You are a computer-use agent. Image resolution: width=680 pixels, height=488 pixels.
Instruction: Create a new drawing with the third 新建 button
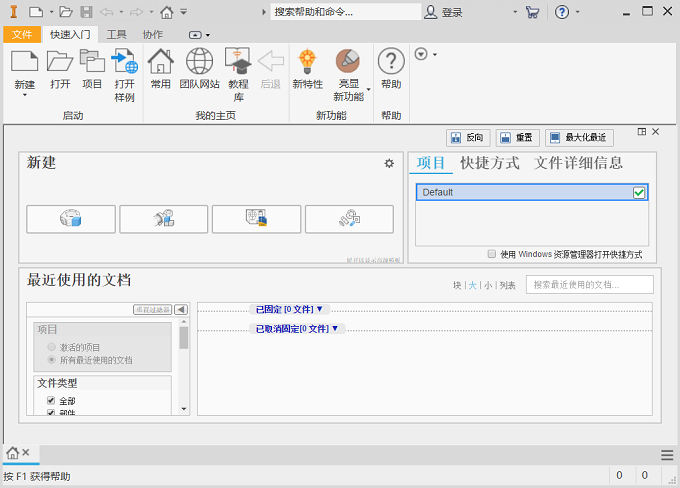[256, 219]
